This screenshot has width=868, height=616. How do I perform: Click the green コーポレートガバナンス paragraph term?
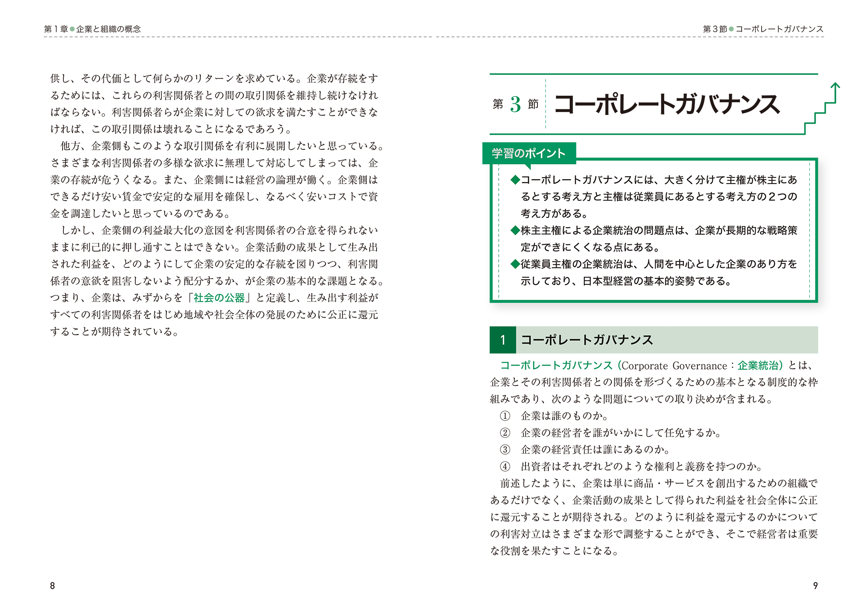coord(556,365)
